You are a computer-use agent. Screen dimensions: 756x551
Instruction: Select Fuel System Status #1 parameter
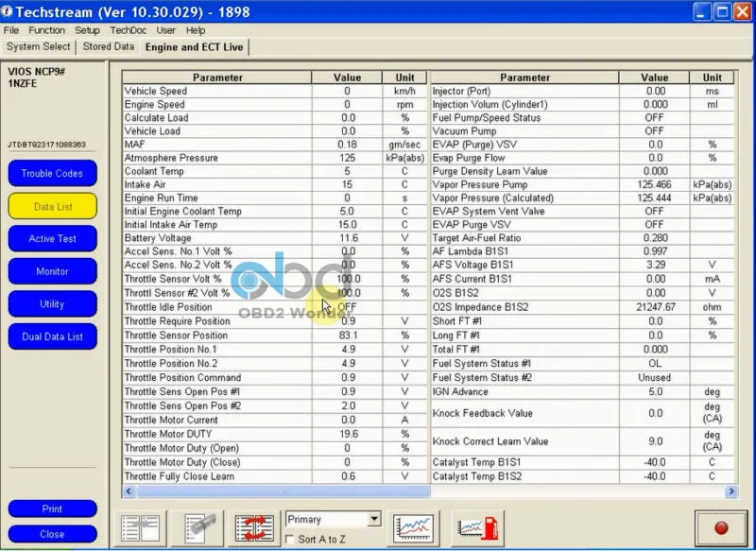[524, 364]
